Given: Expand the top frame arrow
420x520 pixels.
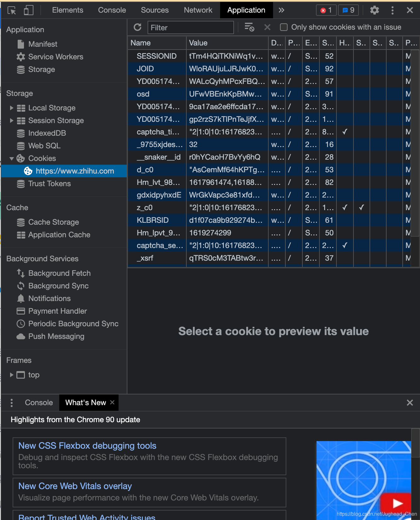Looking at the screenshot, I should click(x=12, y=375).
